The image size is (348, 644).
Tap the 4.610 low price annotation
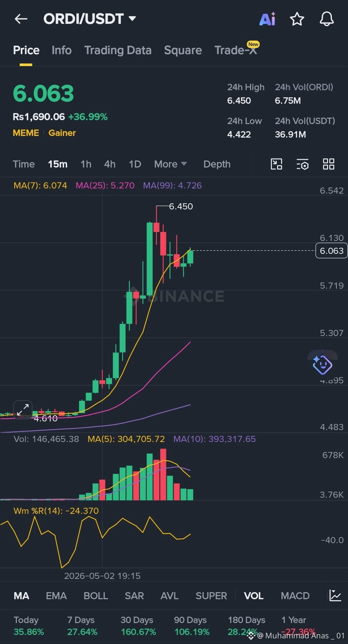(x=45, y=418)
